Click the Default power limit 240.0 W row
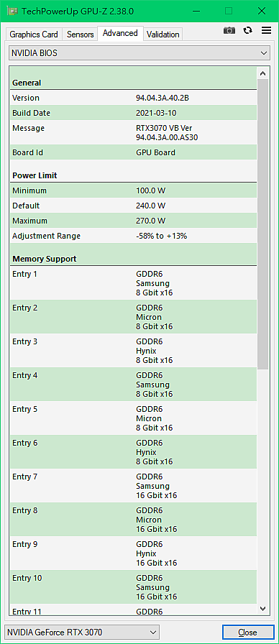 [x=134, y=206]
